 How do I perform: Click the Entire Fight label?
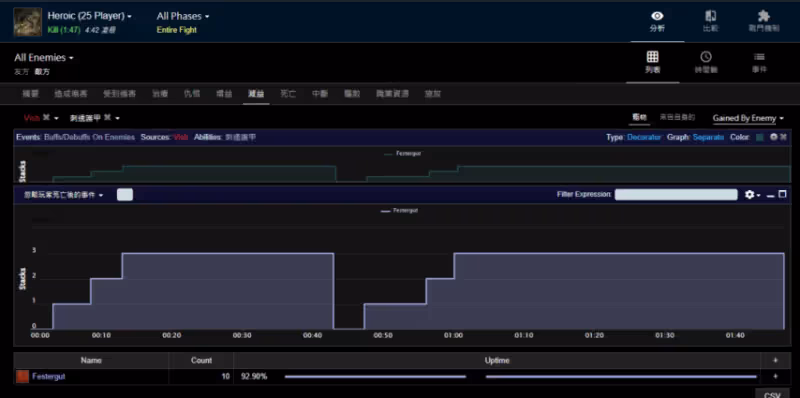coord(177,30)
